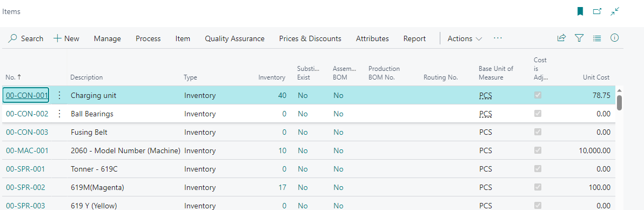Viewport: 644px width, 210px height.
Task: Toggle Cost is Adjusted checkbox for Fusing Belt
Action: click(x=537, y=132)
